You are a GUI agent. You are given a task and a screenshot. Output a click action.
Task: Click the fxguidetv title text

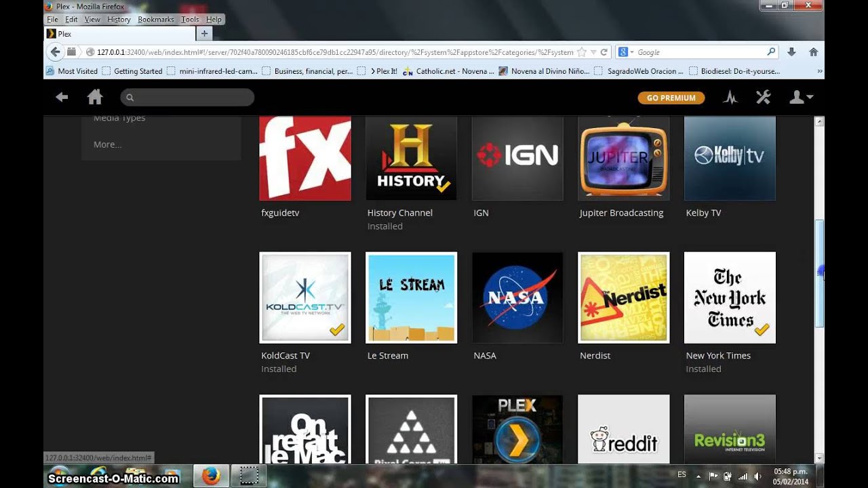(x=280, y=213)
